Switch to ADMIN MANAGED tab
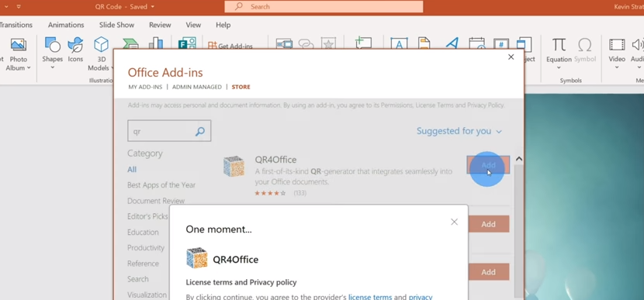 (x=197, y=87)
